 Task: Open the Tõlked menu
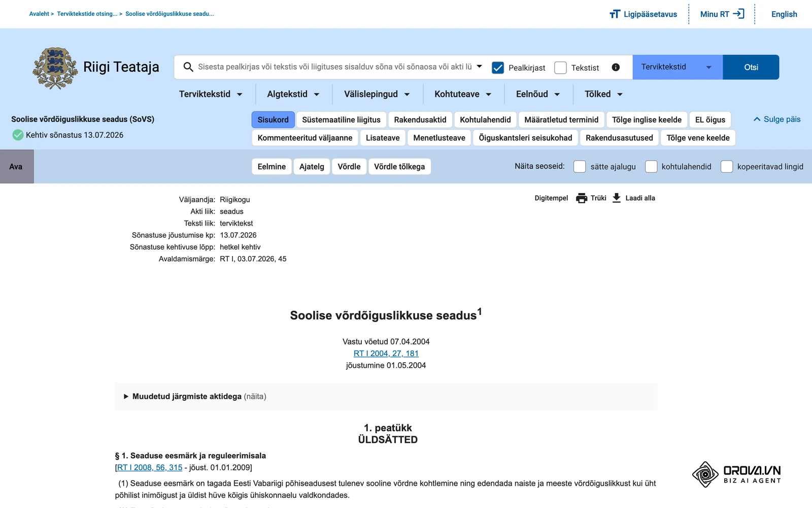(603, 94)
